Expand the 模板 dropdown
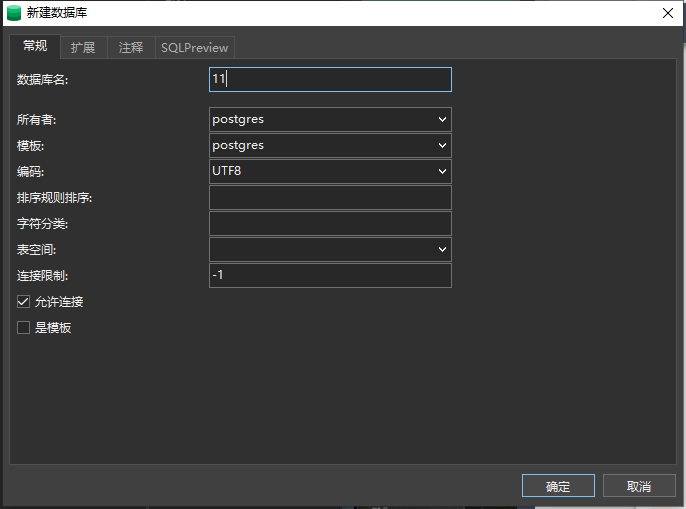Image resolution: width=686 pixels, height=509 pixels. pyautogui.click(x=442, y=145)
